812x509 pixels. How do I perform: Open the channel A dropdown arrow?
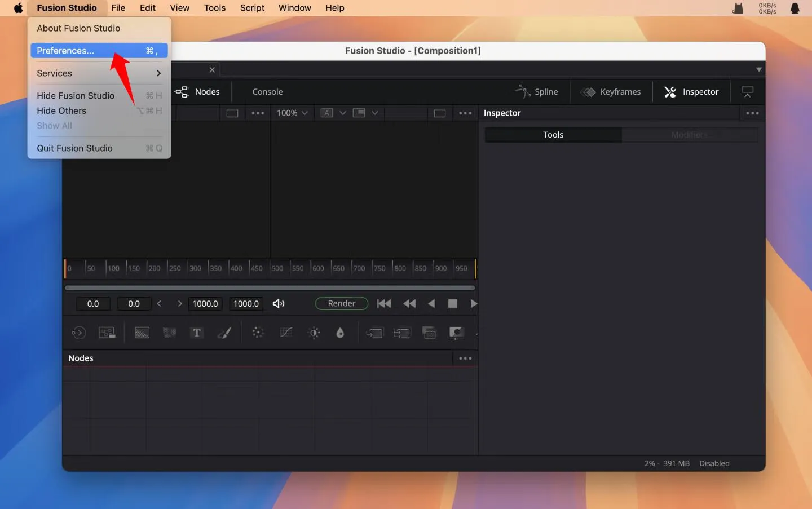(x=342, y=113)
